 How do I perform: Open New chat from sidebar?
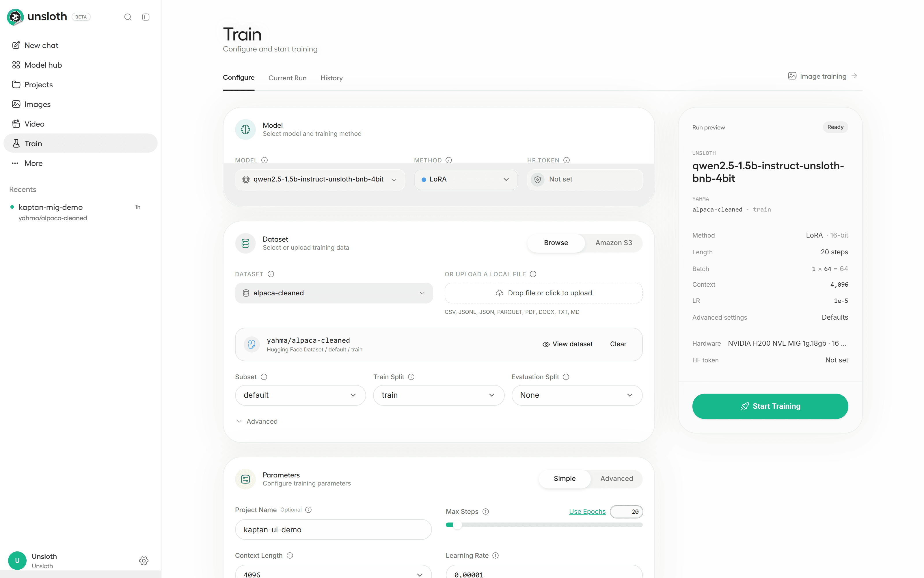click(80, 45)
